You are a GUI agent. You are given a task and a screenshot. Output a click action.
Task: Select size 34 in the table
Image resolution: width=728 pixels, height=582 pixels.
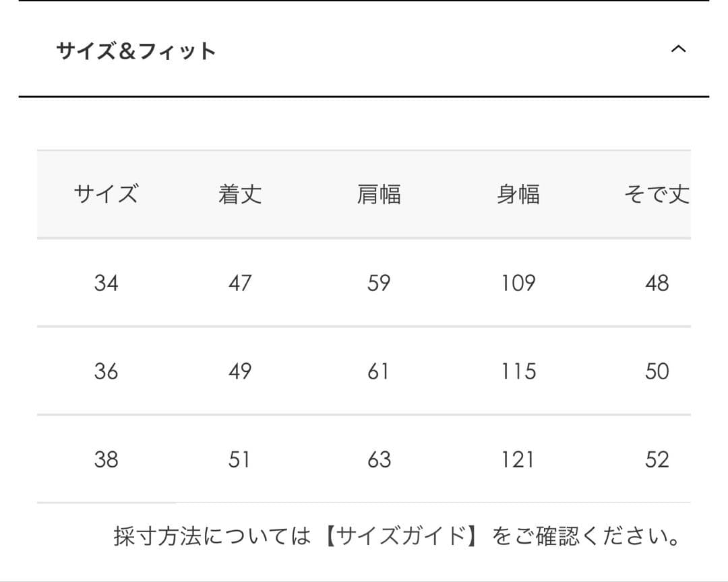[106, 283]
